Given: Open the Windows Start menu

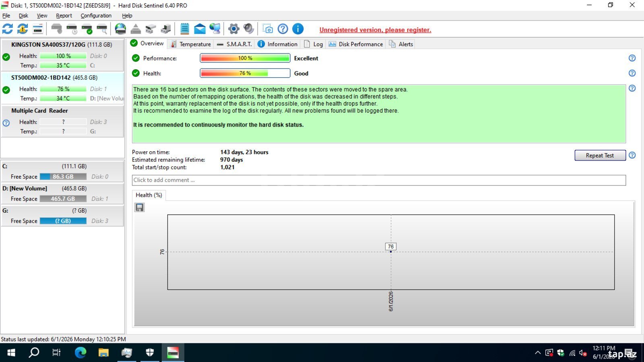Looking at the screenshot, I should [11, 353].
